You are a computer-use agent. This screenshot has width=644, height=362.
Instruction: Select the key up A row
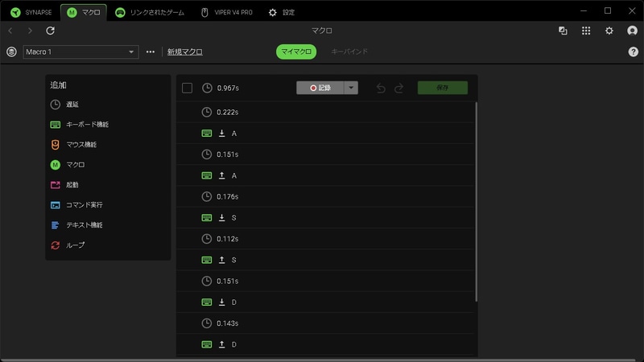(325, 175)
